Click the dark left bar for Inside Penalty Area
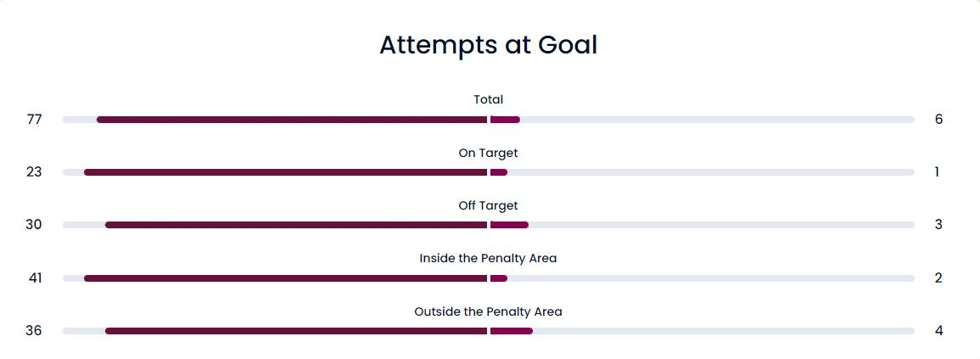This screenshot has height=359, width=980. click(x=285, y=278)
